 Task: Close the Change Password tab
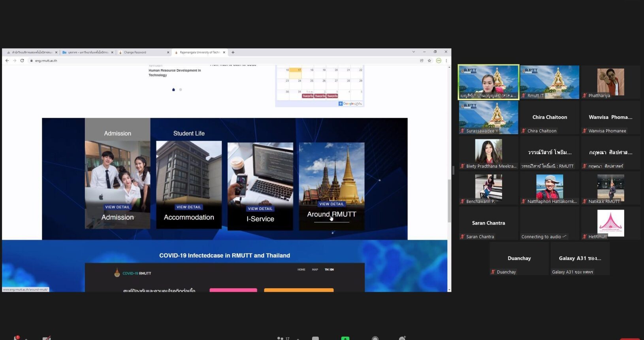[168, 52]
